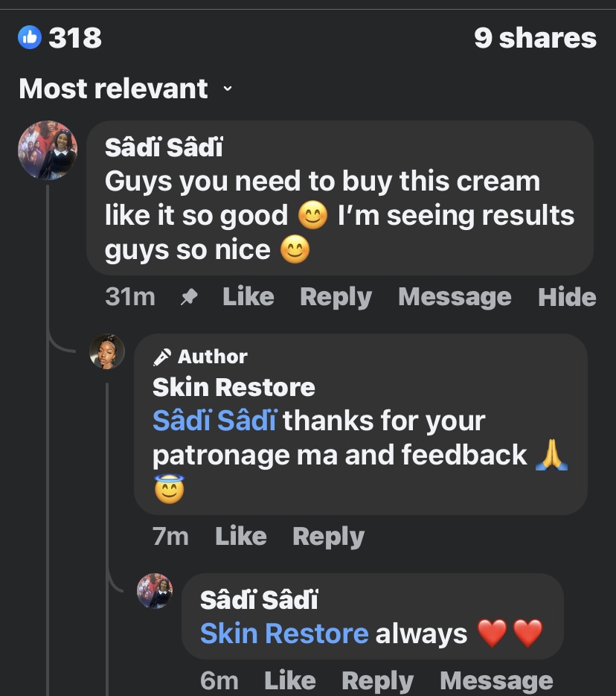Image resolution: width=616 pixels, height=696 pixels.
Task: Tap Sâdï Sâdï's avatar on the 'always' reply
Action: pyautogui.click(x=155, y=591)
